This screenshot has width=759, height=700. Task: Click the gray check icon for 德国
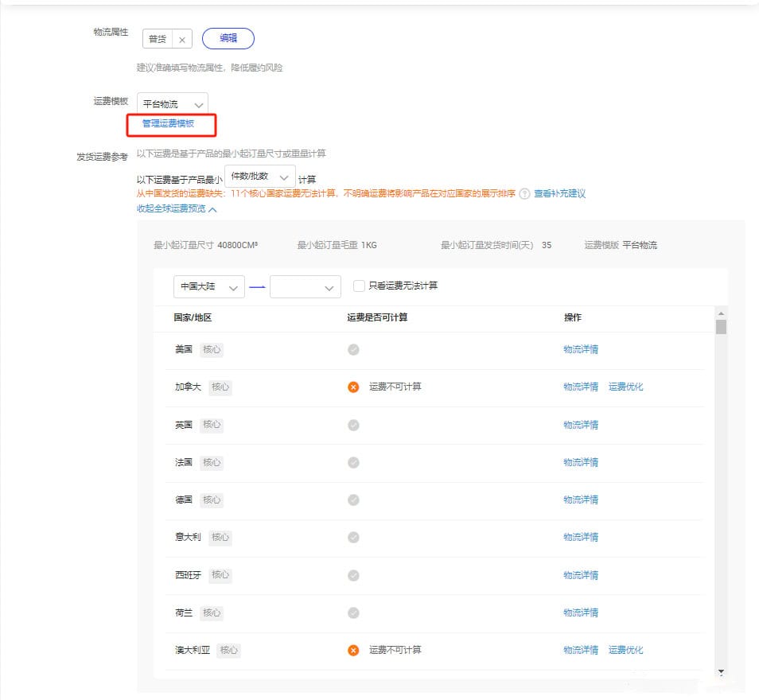tap(353, 500)
